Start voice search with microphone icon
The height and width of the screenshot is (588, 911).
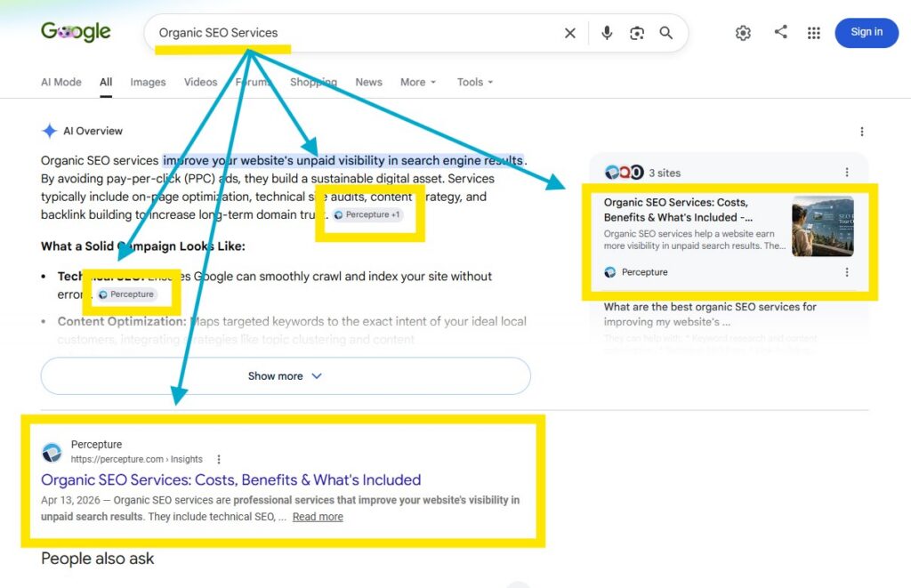607,33
